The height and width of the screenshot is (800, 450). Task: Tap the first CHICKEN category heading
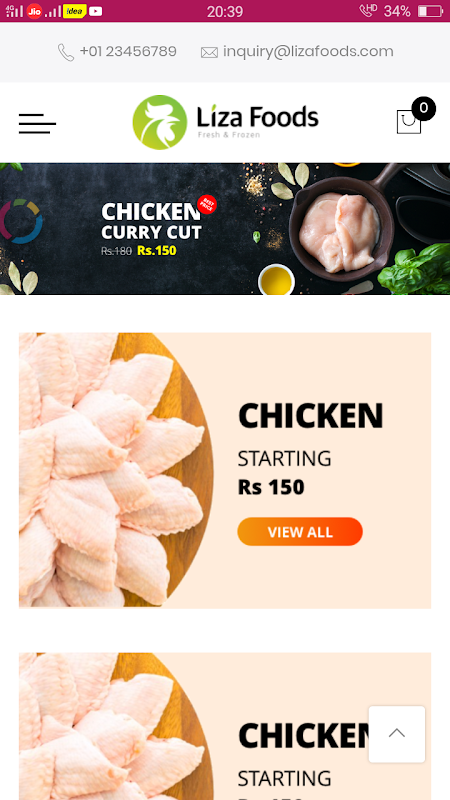click(310, 416)
